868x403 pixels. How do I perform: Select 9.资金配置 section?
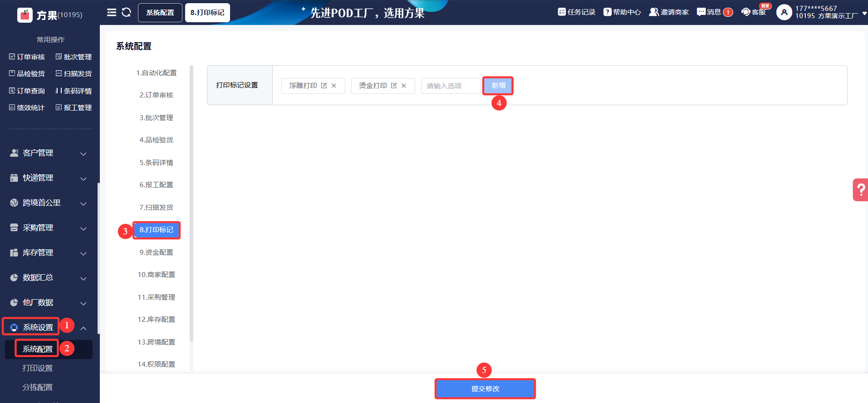point(156,252)
